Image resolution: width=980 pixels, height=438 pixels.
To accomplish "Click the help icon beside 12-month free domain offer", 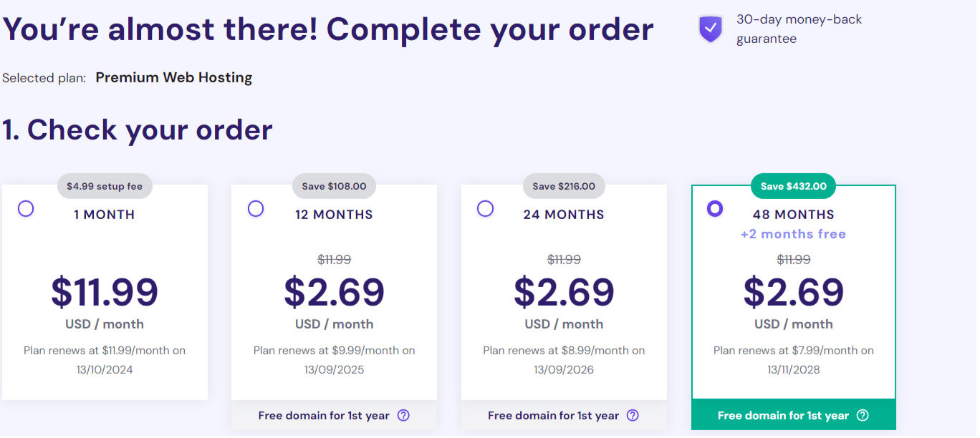I will point(403,415).
